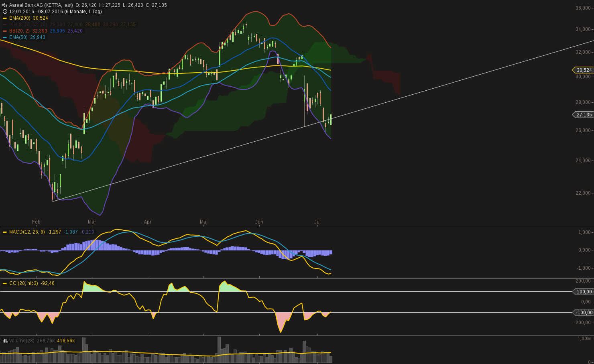Image resolution: width=594 pixels, height=364 pixels.
Task: Click the MACD signal value -1,087
Action: click(71, 232)
